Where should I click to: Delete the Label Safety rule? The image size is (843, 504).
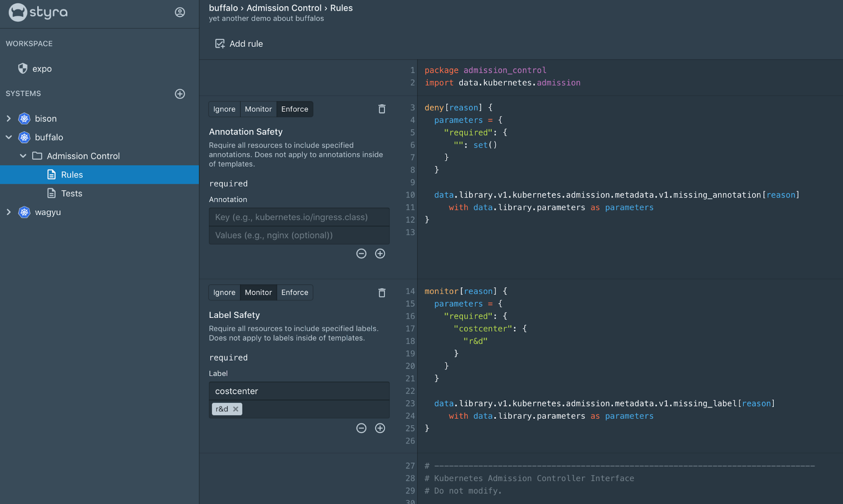point(382,292)
